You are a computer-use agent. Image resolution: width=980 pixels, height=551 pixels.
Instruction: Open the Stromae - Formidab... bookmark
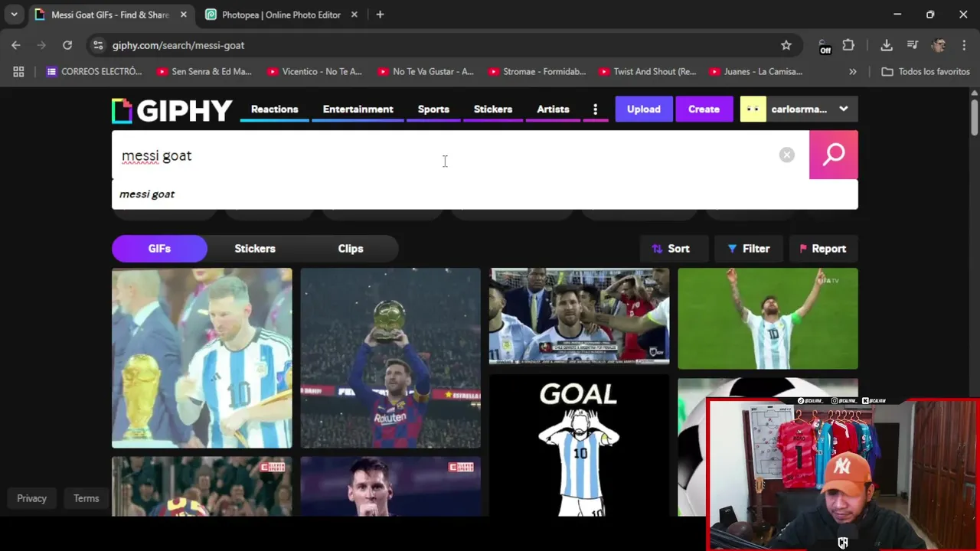point(537,71)
